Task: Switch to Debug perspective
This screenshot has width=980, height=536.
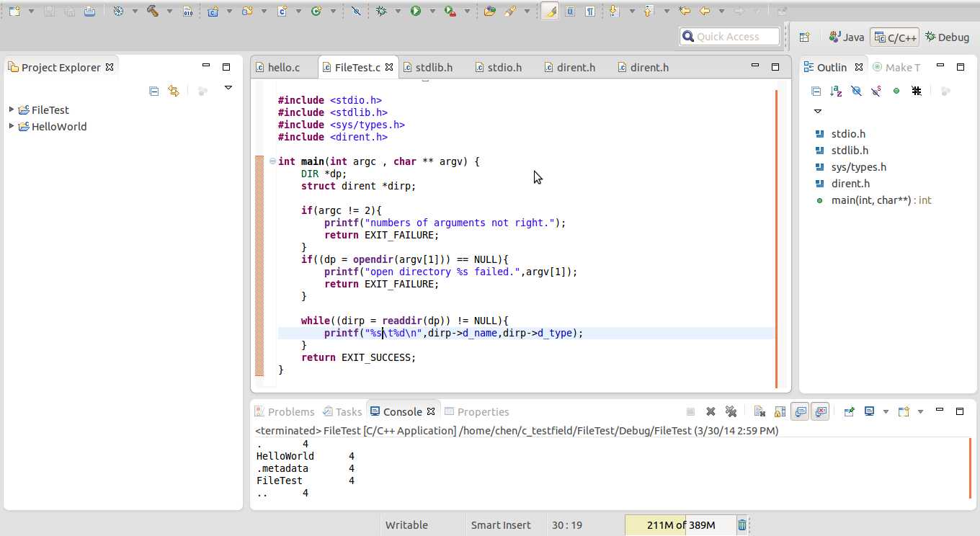Action: [x=948, y=37]
